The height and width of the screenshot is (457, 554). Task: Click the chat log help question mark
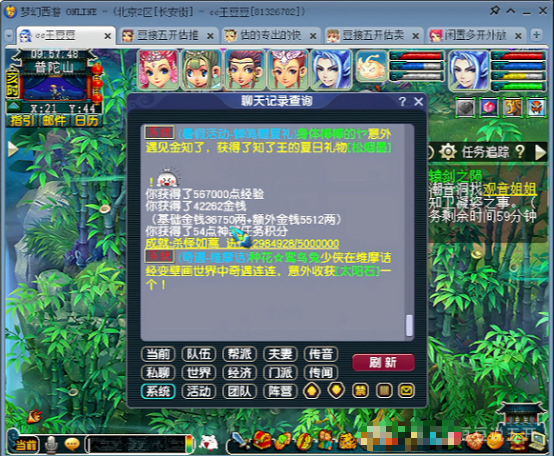click(x=402, y=102)
